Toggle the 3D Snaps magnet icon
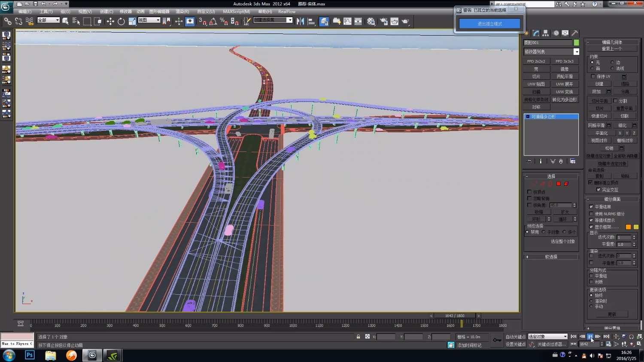The width and height of the screenshot is (644, 362). (x=203, y=21)
